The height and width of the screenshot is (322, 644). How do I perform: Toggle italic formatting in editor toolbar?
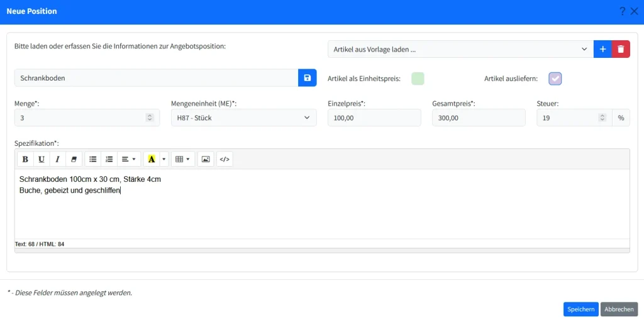tap(57, 159)
